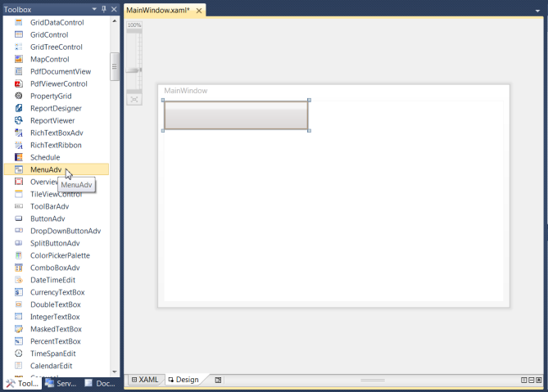Collapse the split pane in designer
The image size is (548, 392).
click(540, 380)
